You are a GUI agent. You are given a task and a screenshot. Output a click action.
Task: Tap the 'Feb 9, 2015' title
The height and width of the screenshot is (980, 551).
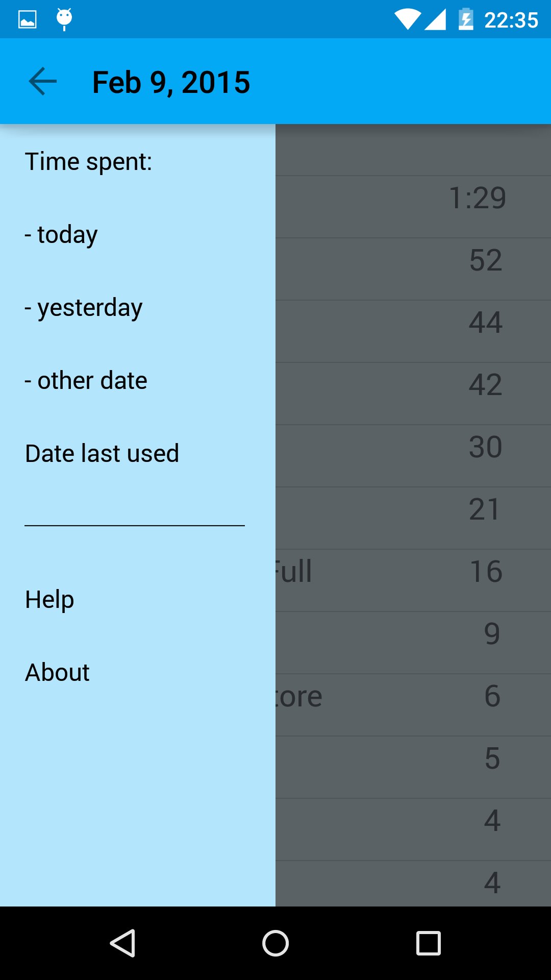coord(171,82)
